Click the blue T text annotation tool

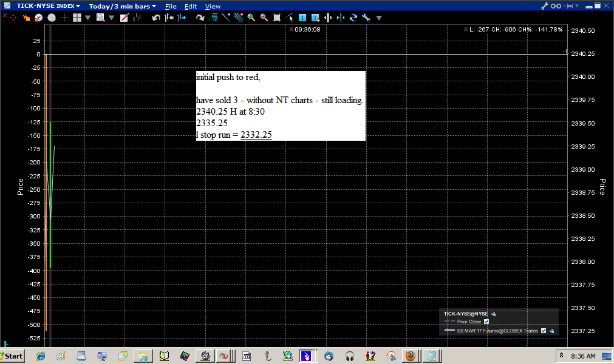[x=302, y=18]
